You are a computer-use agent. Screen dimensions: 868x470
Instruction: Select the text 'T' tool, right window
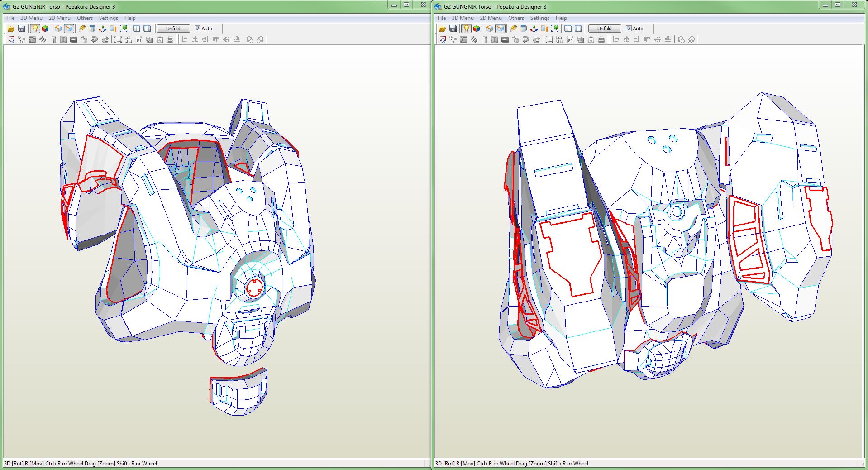click(495, 40)
